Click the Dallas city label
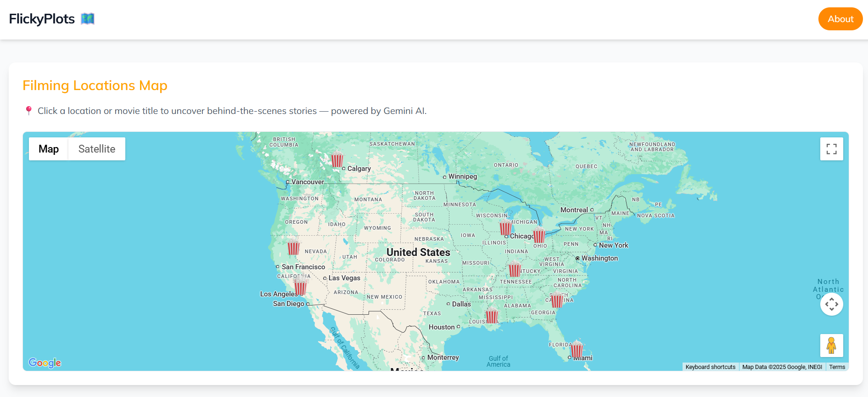The height and width of the screenshot is (397, 868). pos(461,304)
